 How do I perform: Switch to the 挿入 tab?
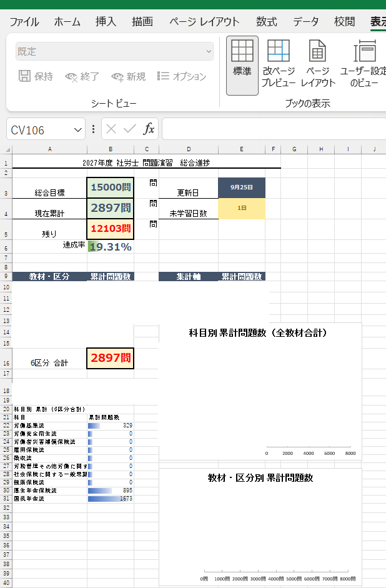point(106,22)
